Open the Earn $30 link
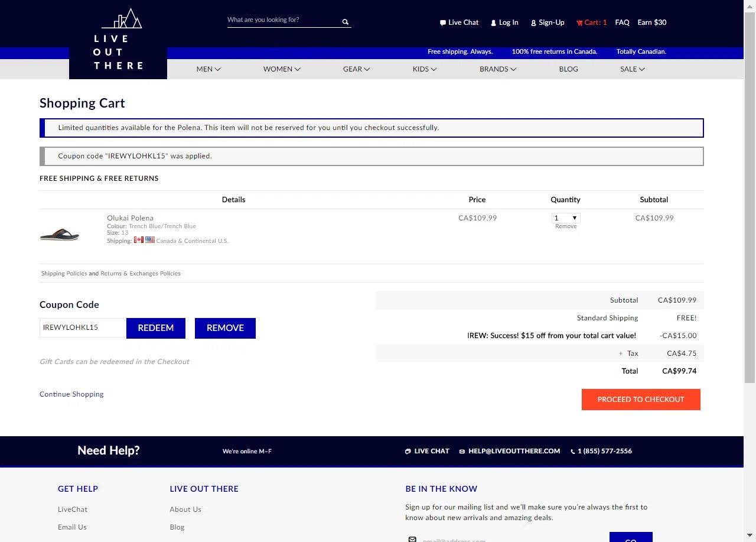The image size is (756, 542). (x=652, y=22)
